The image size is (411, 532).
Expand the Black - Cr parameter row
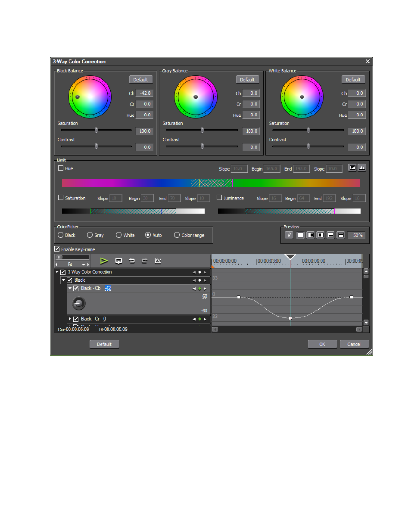pos(70,319)
